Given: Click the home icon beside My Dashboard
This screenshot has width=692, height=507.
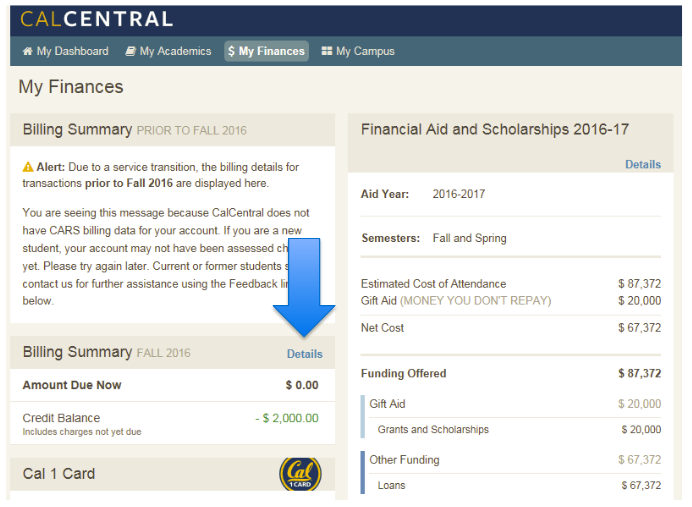Looking at the screenshot, I should (x=28, y=51).
